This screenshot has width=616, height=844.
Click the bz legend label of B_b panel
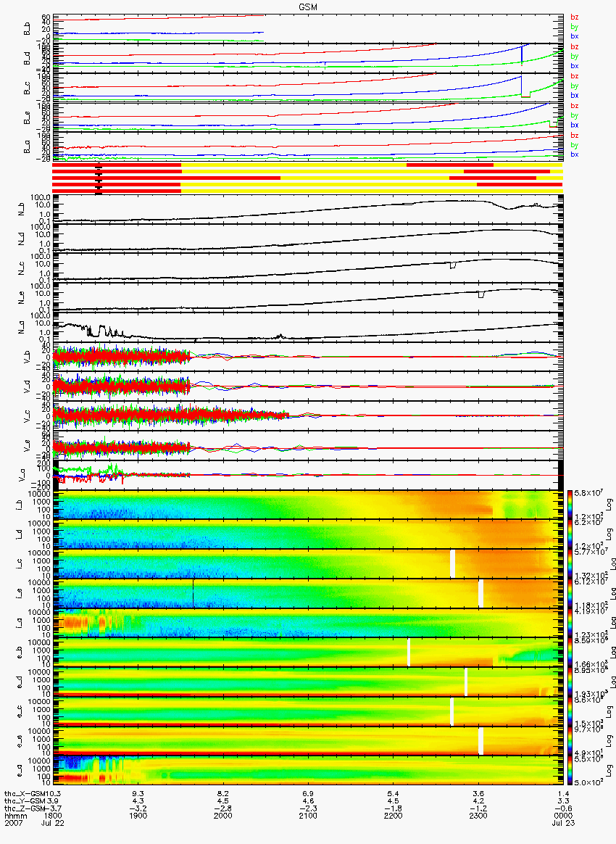click(575, 17)
